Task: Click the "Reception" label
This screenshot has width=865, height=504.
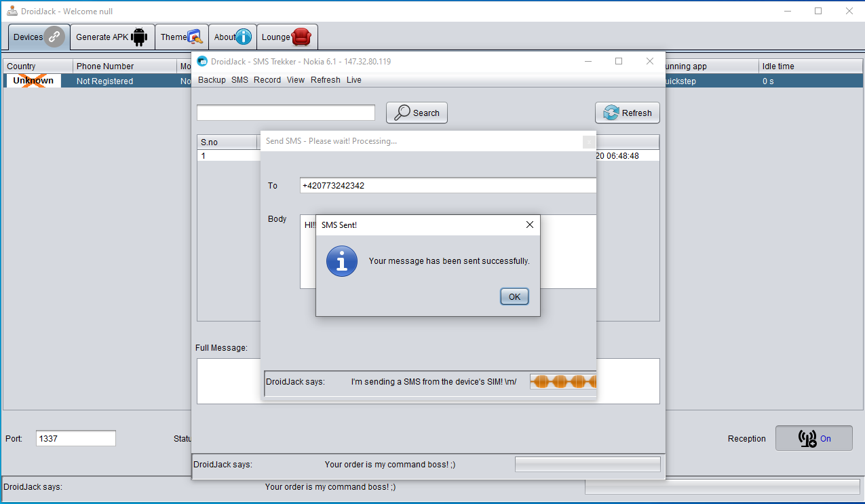Action: pyautogui.click(x=746, y=439)
